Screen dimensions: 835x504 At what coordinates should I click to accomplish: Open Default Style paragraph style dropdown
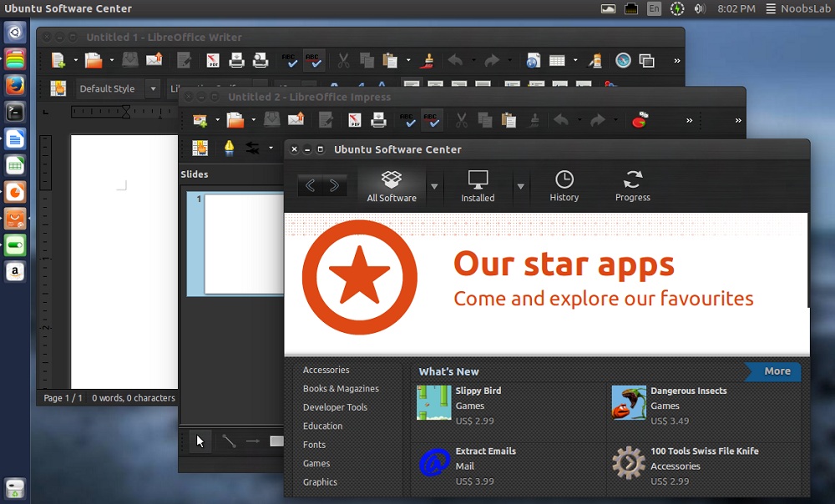click(x=153, y=89)
